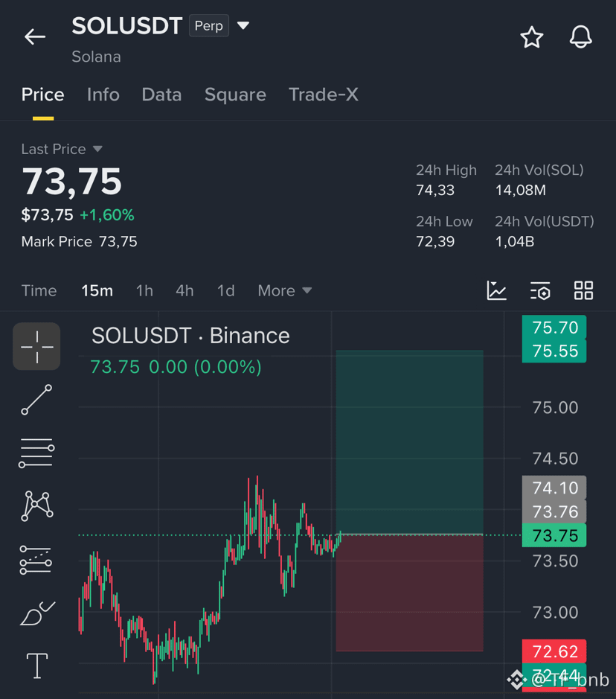
Task: Open the four-squares grid layout icon
Action: pos(583,290)
